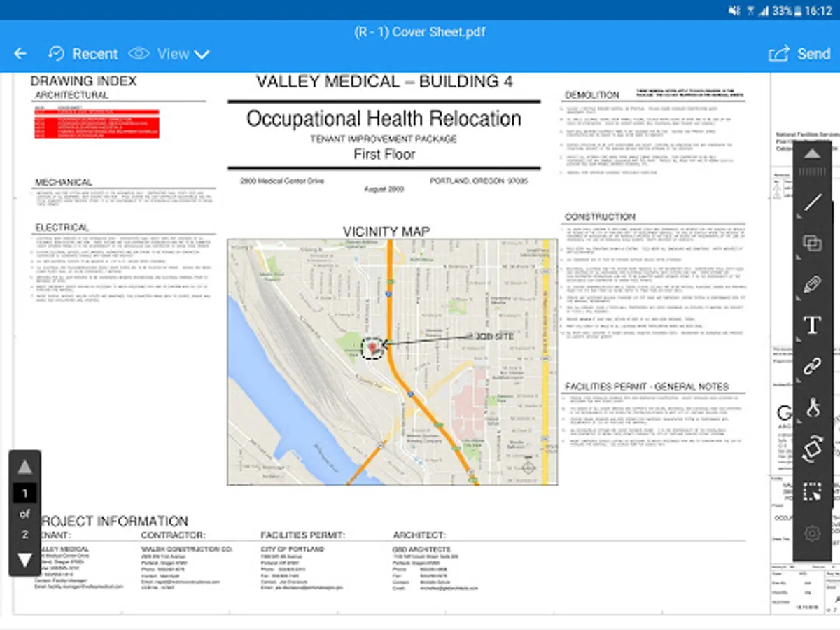The height and width of the screenshot is (630, 840).
Task: Tap the file title Cover Sheet.pdf
Action: [419, 32]
